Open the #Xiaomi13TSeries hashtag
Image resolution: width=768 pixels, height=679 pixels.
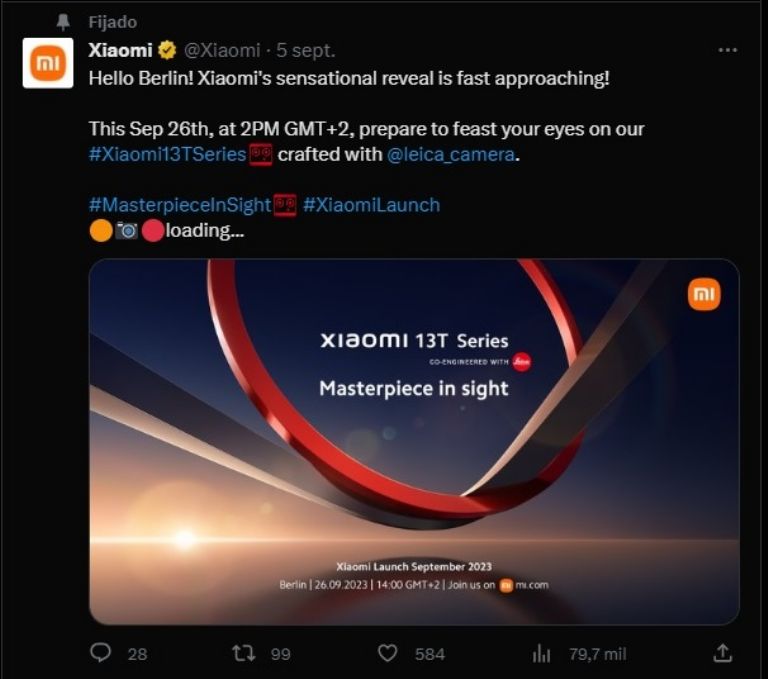[x=167, y=154]
